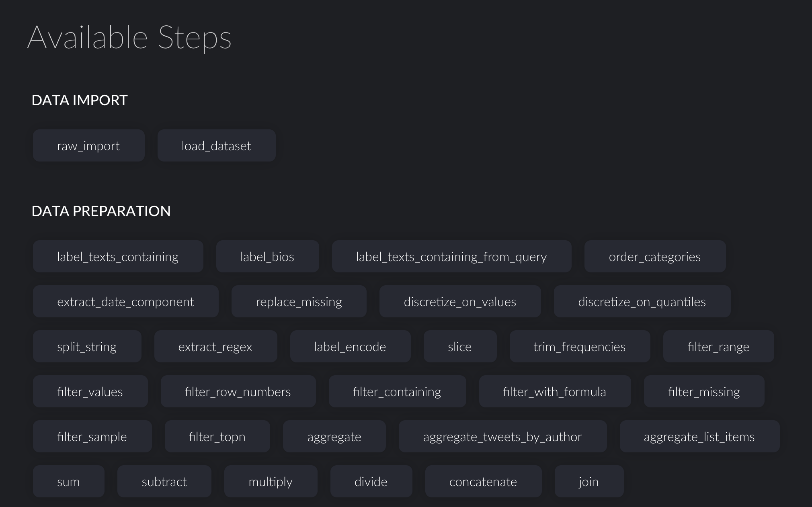Select the label_encode step

350,346
